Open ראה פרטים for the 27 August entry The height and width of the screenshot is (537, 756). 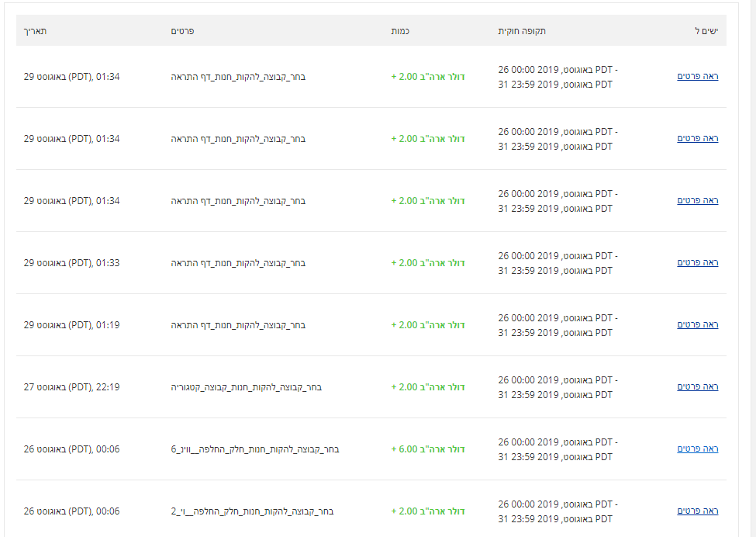[698, 386]
